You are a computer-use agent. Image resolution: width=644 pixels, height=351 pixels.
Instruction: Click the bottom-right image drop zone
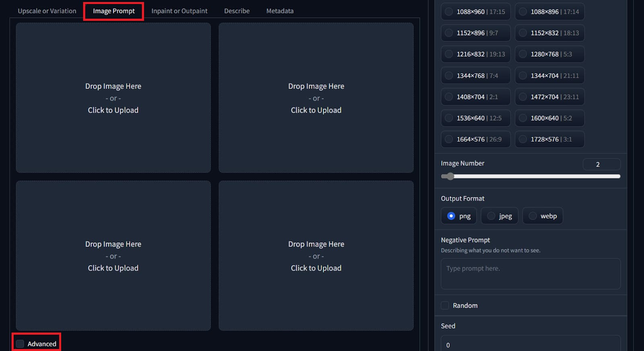[x=316, y=256]
